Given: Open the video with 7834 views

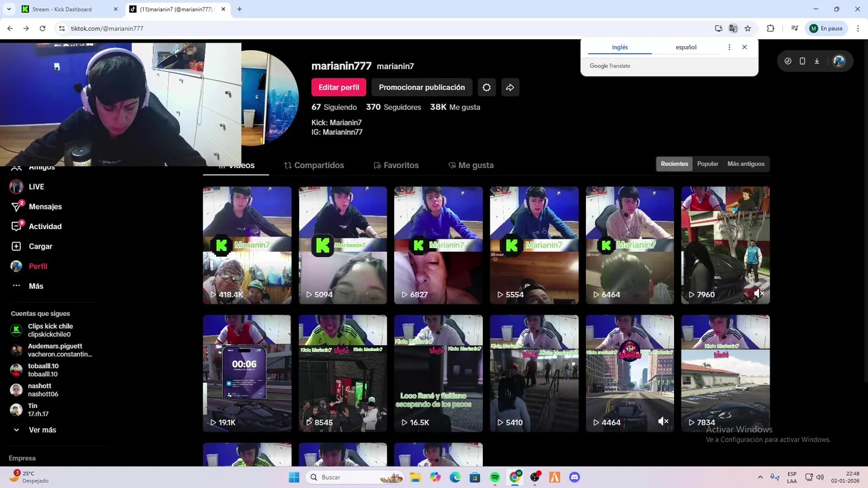Looking at the screenshot, I should point(726,373).
